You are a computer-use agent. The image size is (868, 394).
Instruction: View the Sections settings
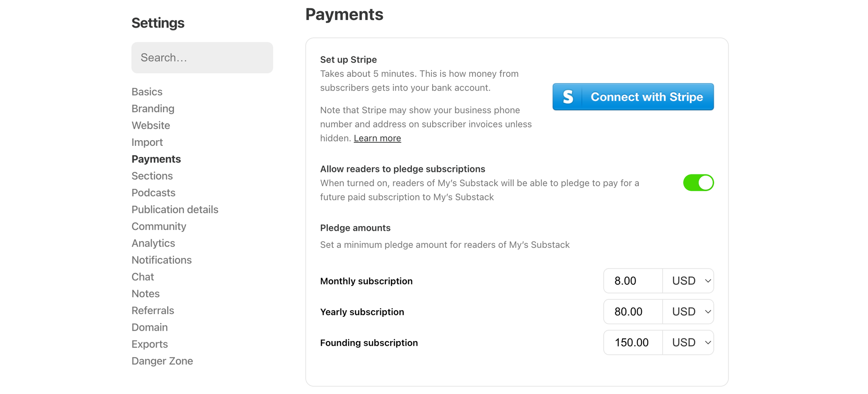[x=152, y=176]
